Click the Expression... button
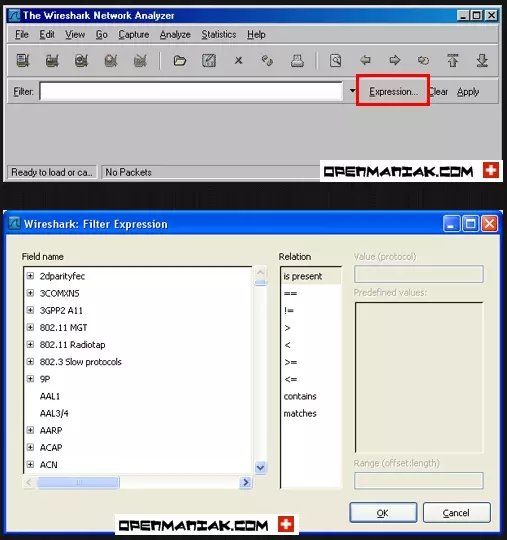 [x=393, y=92]
